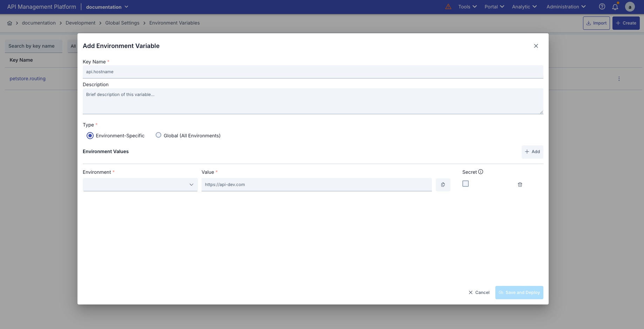The height and width of the screenshot is (329, 644).
Task: Click the Secret info icon
Action: (x=481, y=172)
